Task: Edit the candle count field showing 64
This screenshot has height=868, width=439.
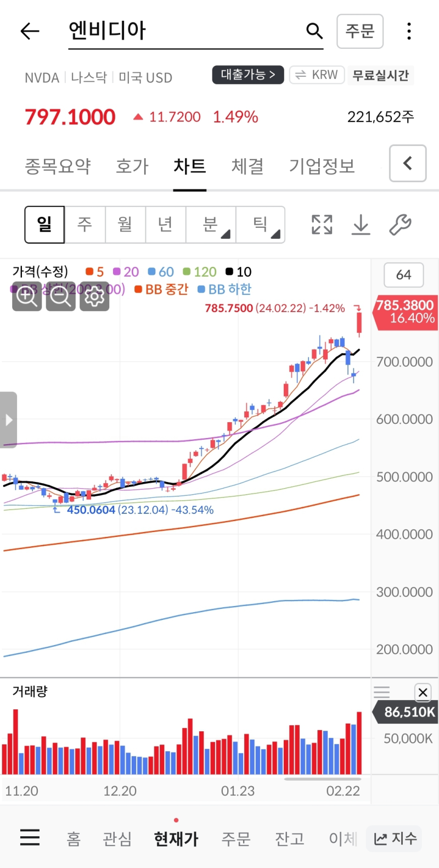Action: point(403,275)
